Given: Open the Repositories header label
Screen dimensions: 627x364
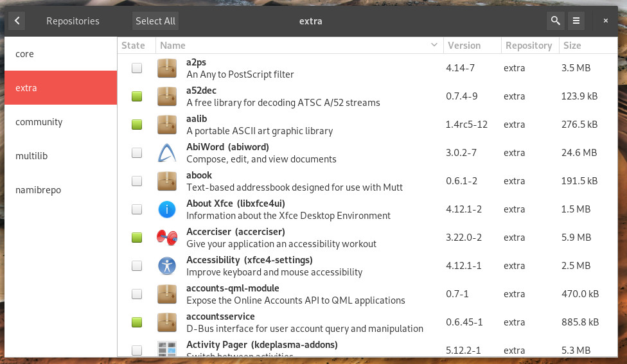Looking at the screenshot, I should pos(73,21).
